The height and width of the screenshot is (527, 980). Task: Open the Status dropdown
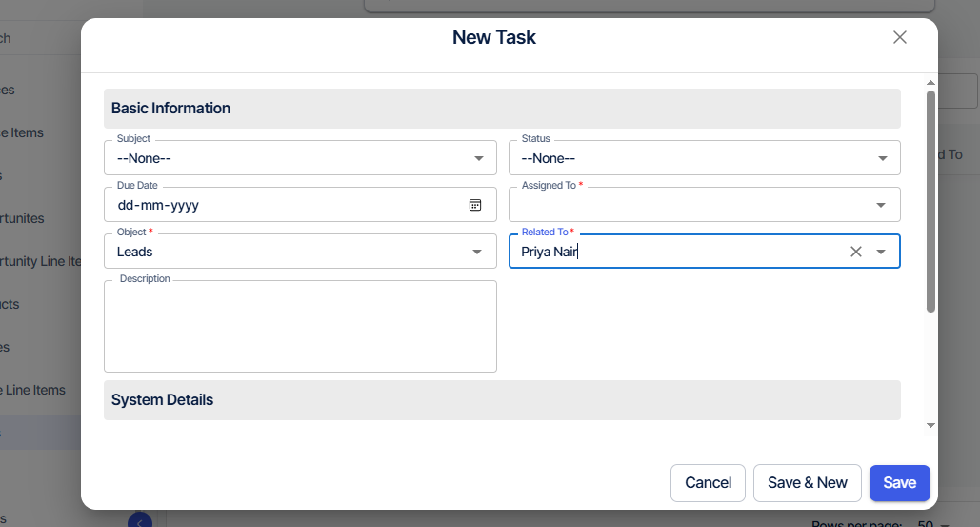click(x=705, y=158)
